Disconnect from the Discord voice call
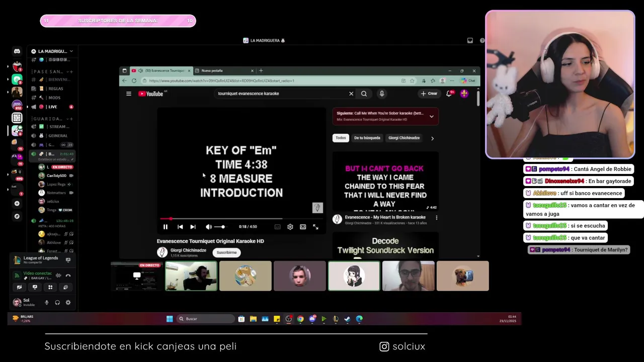644x362 pixels. point(68,276)
